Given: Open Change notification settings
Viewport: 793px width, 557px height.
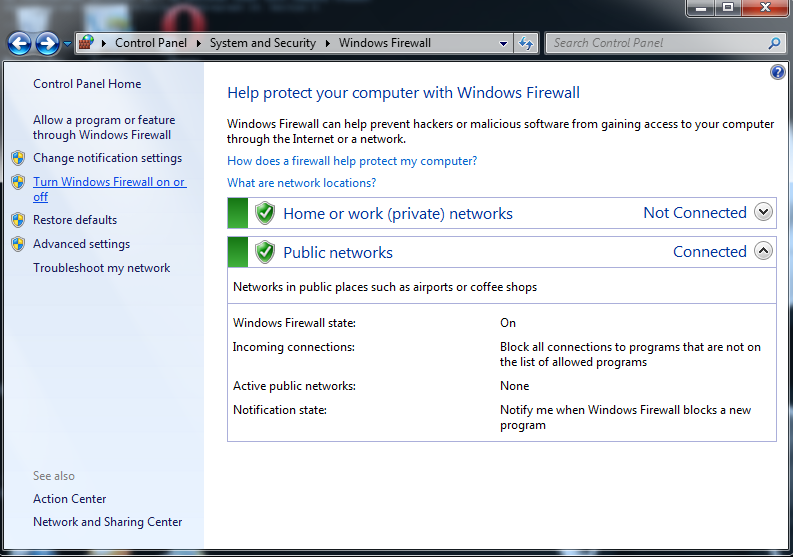Looking at the screenshot, I should point(107,158).
